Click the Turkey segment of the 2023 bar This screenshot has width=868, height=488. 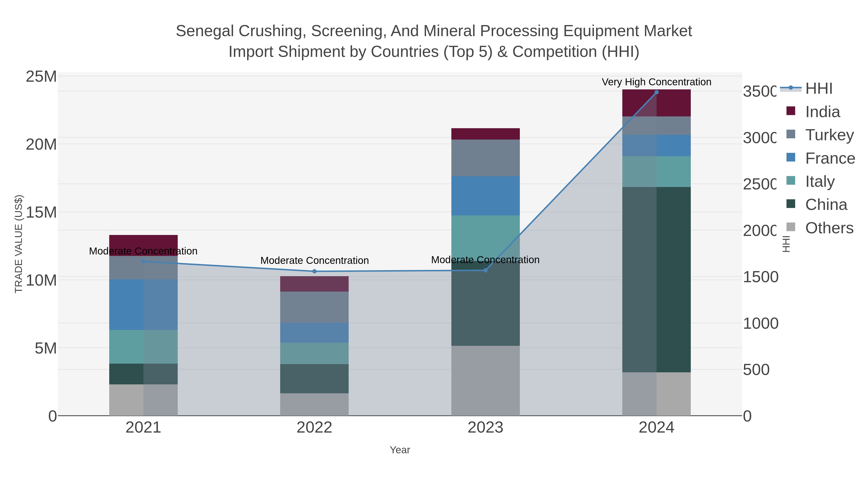pyautogui.click(x=486, y=158)
